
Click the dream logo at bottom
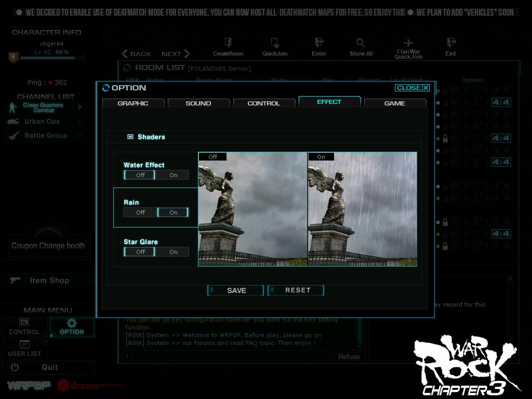90,385
